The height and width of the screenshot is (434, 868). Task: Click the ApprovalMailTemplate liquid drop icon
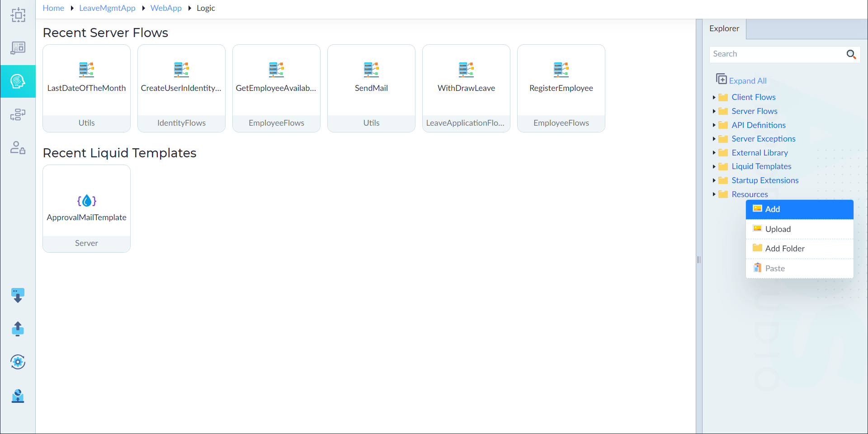coord(87,200)
